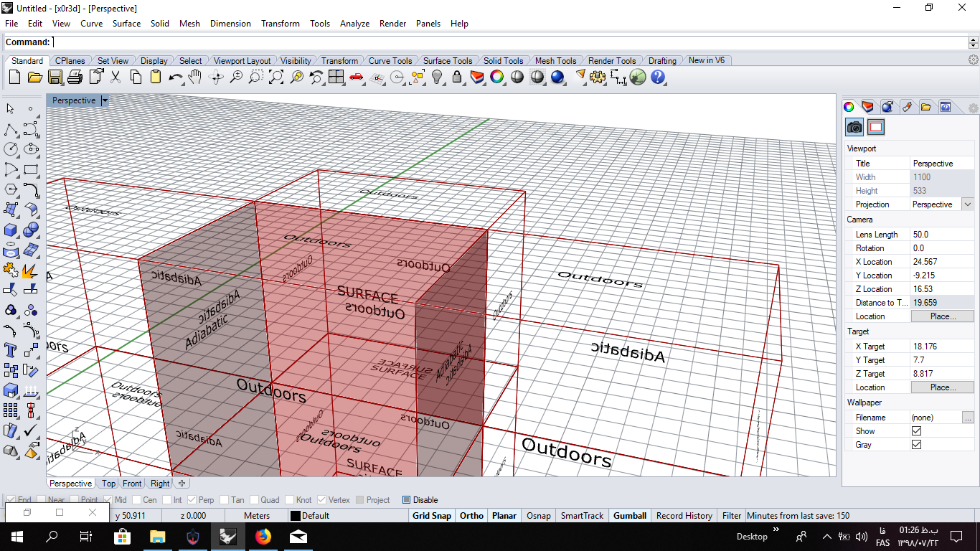Screen dimensions: 980x551
Task: Enable the Cen osnap checkbox
Action: tap(137, 500)
